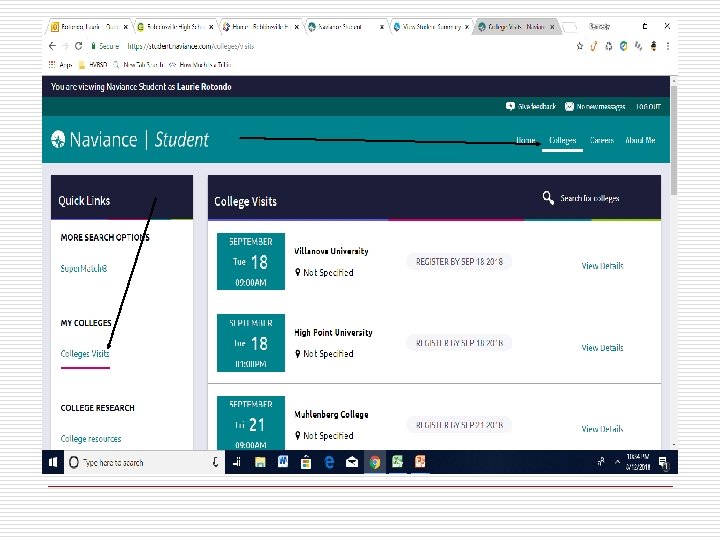The height and width of the screenshot is (540, 720).
Task: View Details for Villanova University visit
Action: (x=602, y=265)
